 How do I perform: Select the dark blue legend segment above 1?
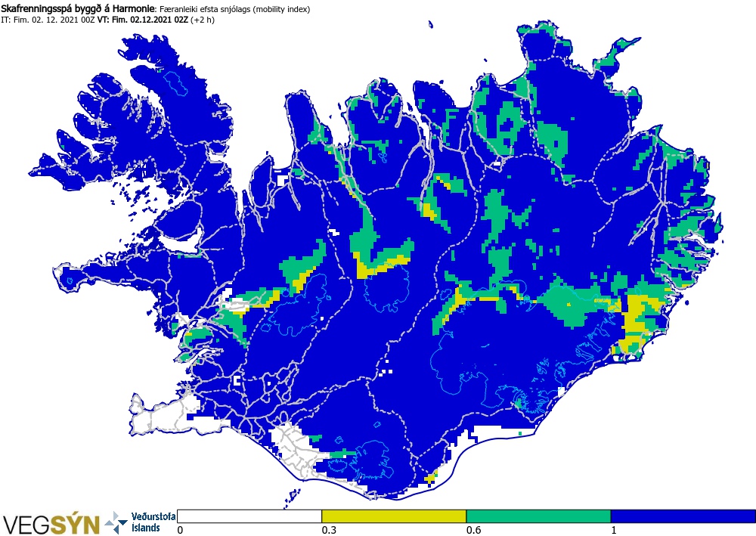(683, 516)
